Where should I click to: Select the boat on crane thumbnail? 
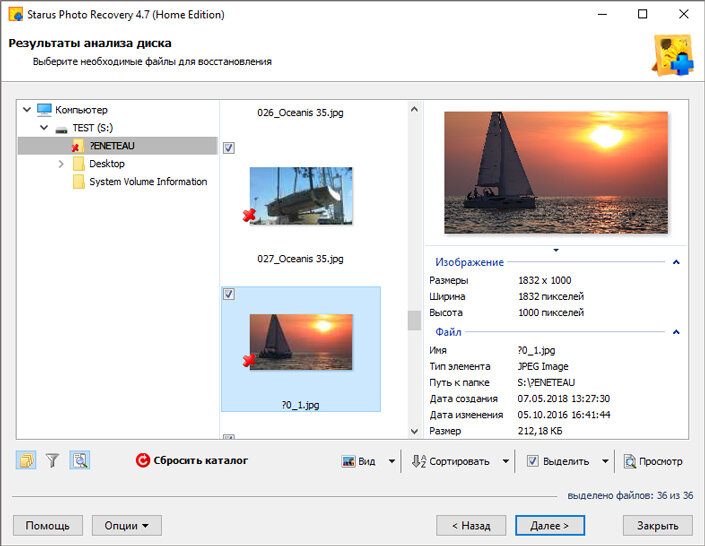point(301,195)
